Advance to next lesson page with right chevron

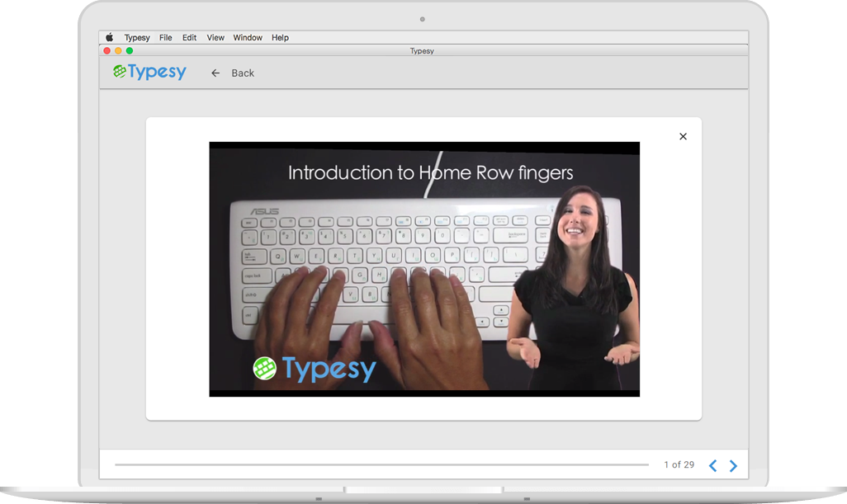[733, 465]
